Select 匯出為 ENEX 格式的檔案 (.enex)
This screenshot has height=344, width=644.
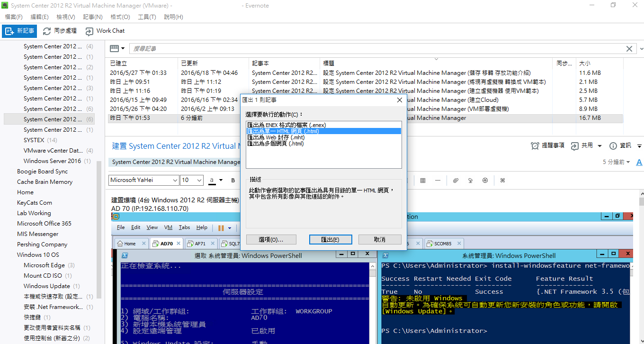click(x=323, y=125)
